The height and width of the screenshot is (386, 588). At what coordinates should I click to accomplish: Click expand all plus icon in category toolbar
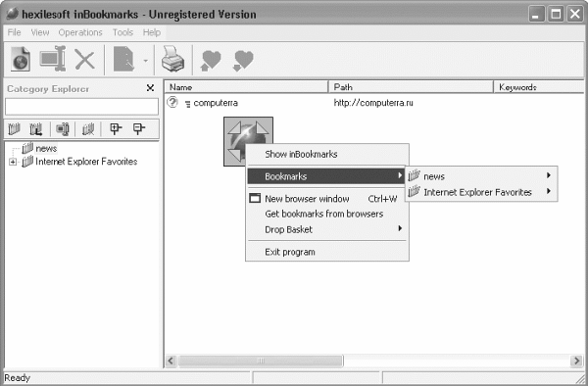(116, 128)
